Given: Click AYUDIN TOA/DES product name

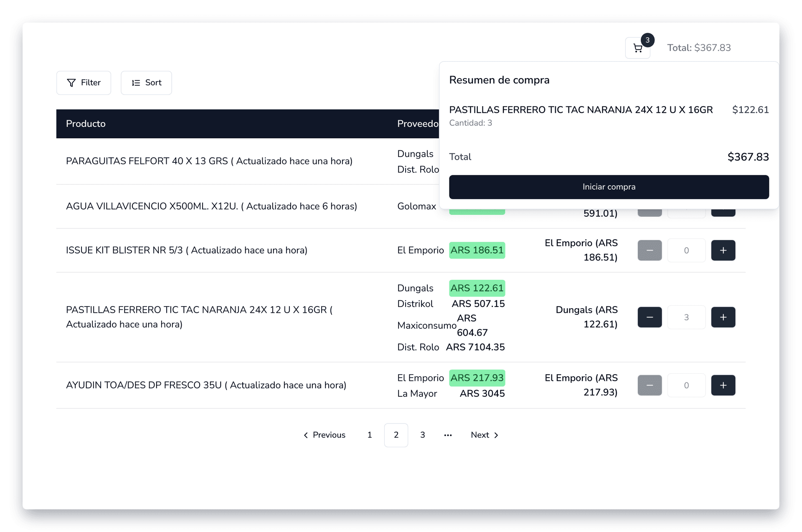Looking at the screenshot, I should pos(206,385).
